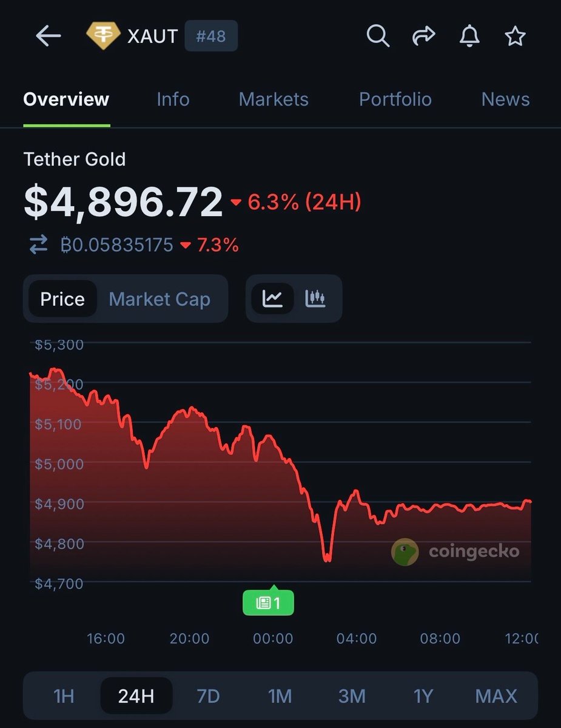
Task: Go to the News tab
Action: pyautogui.click(x=505, y=99)
